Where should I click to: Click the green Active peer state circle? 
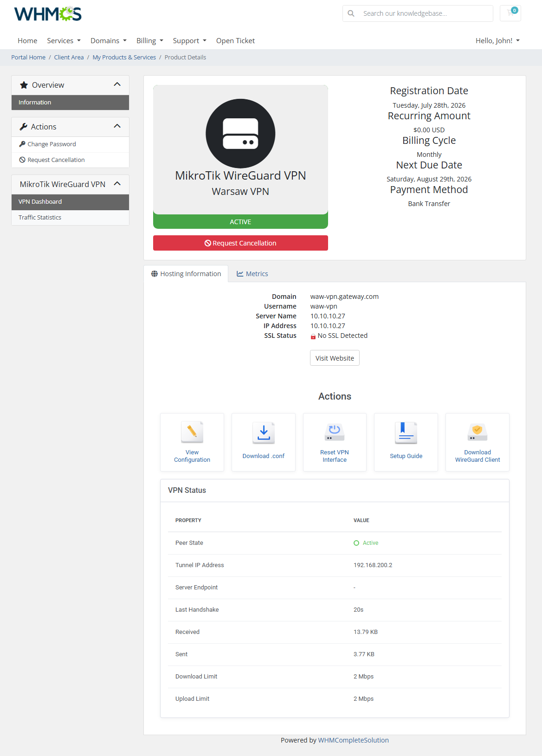[356, 543]
